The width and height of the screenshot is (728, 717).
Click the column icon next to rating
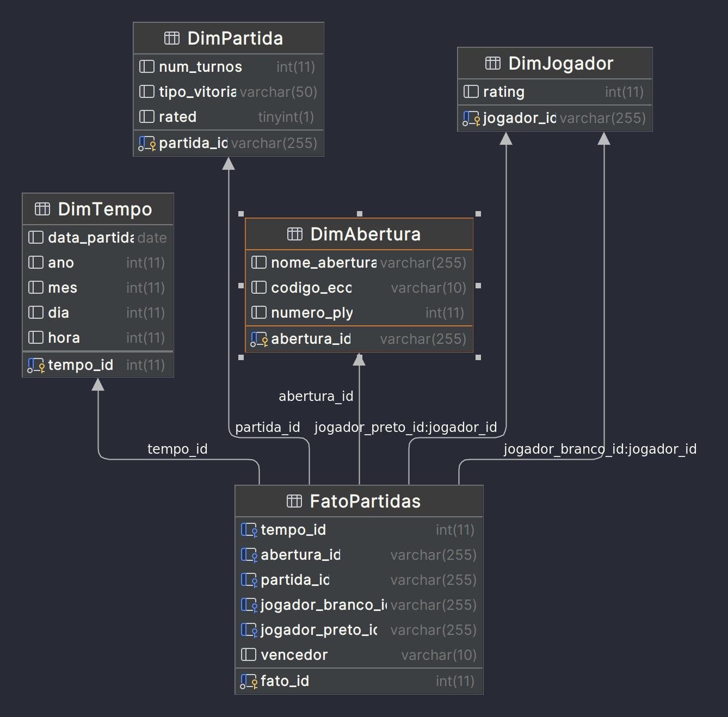tap(471, 91)
